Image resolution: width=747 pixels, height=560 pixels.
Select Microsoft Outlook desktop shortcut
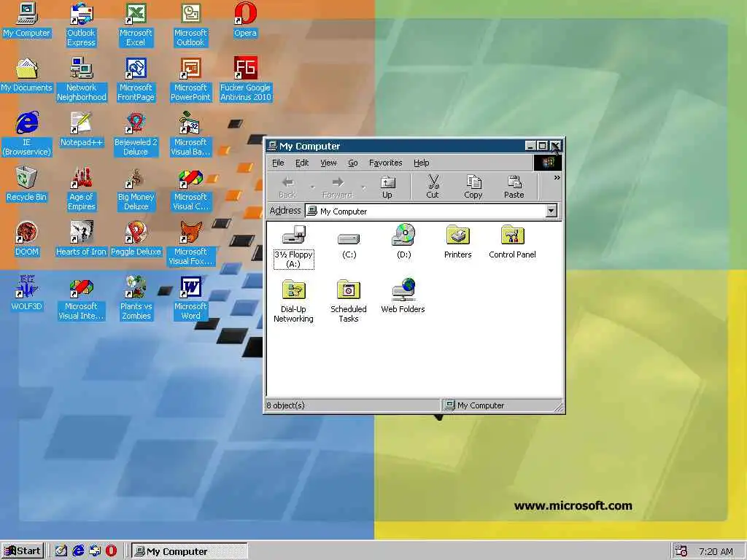(190, 25)
